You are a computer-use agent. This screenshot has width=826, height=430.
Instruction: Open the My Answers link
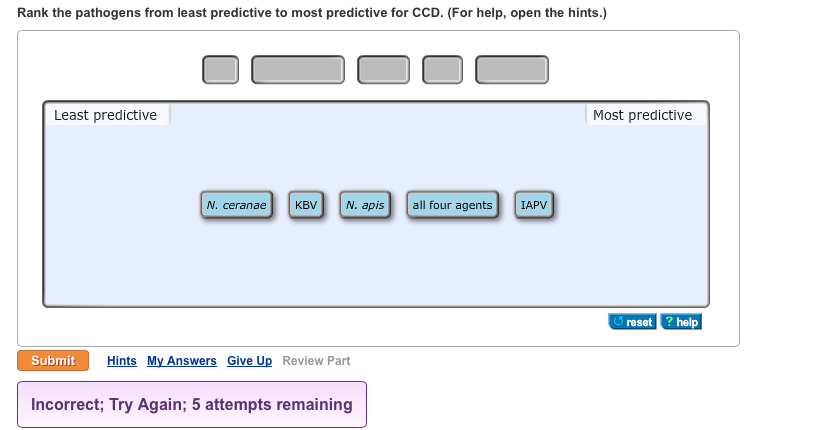[x=182, y=361]
